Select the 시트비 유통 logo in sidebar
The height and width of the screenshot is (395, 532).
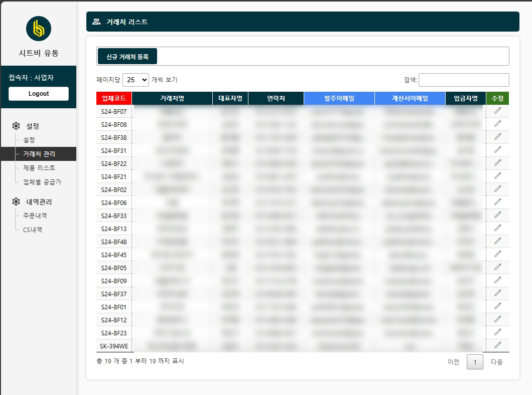point(38,29)
